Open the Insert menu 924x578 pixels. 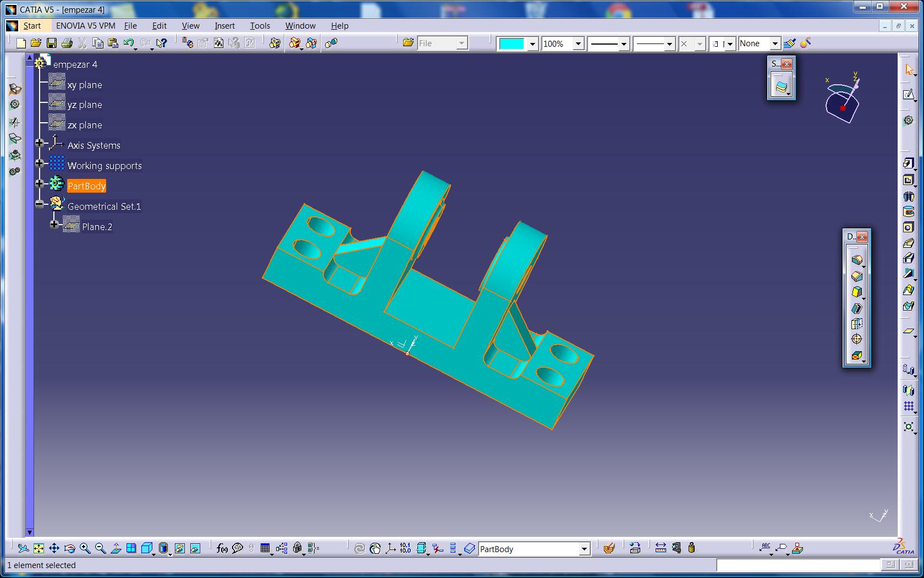pos(225,26)
